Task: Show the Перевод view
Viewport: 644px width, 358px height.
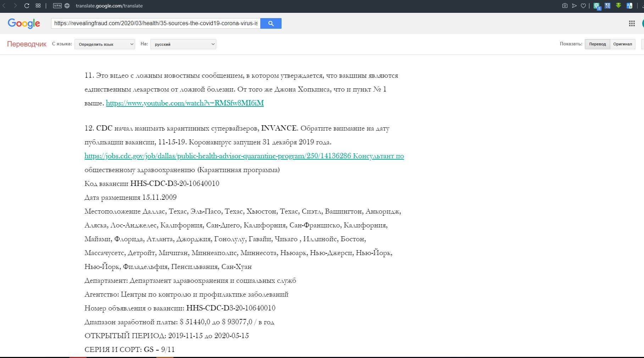Action: 598,44
